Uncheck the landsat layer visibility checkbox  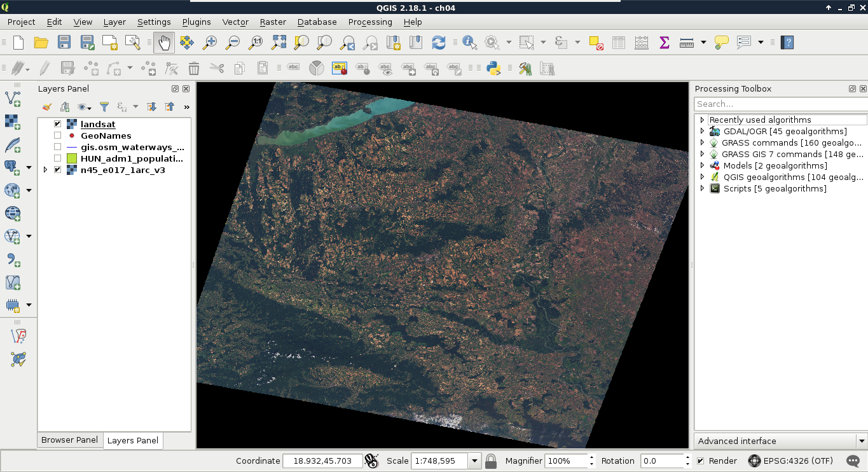coord(58,124)
